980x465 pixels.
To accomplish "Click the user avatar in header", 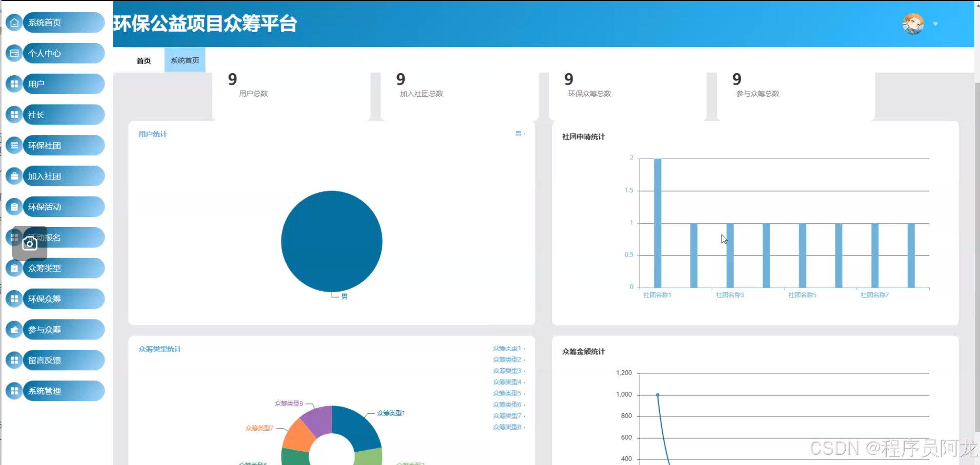I will click(913, 24).
